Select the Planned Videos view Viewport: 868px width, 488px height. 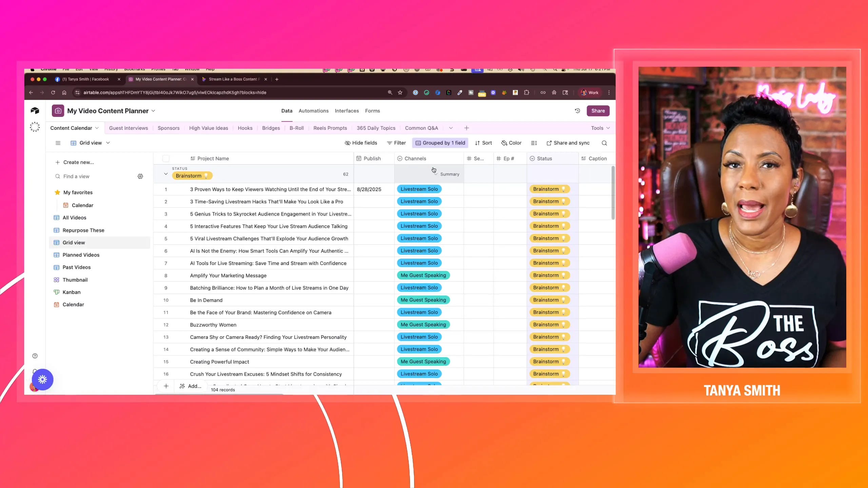point(81,255)
